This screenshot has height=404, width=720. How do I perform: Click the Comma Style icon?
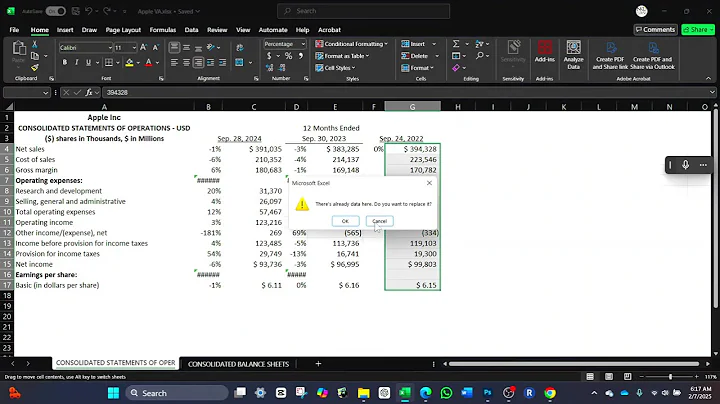[301, 56]
